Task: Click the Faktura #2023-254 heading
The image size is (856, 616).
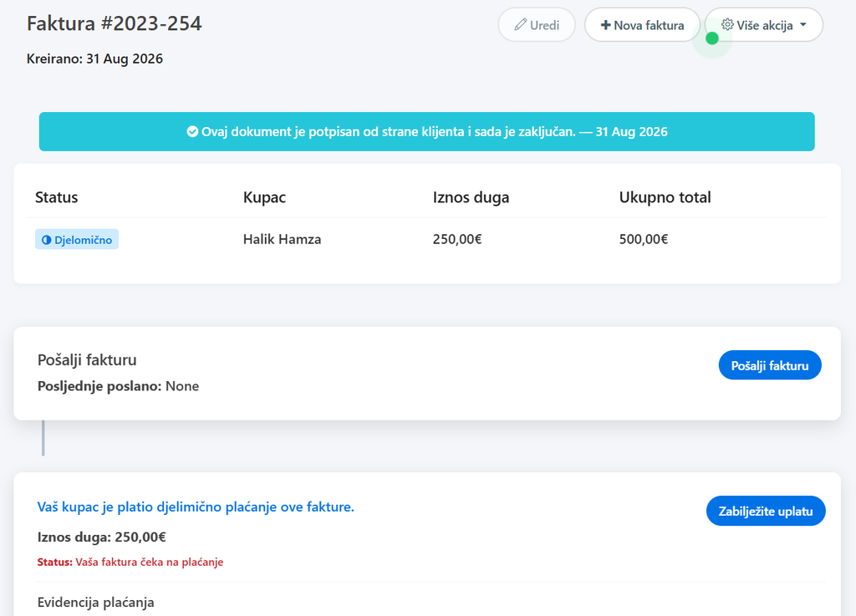Action: point(115,23)
